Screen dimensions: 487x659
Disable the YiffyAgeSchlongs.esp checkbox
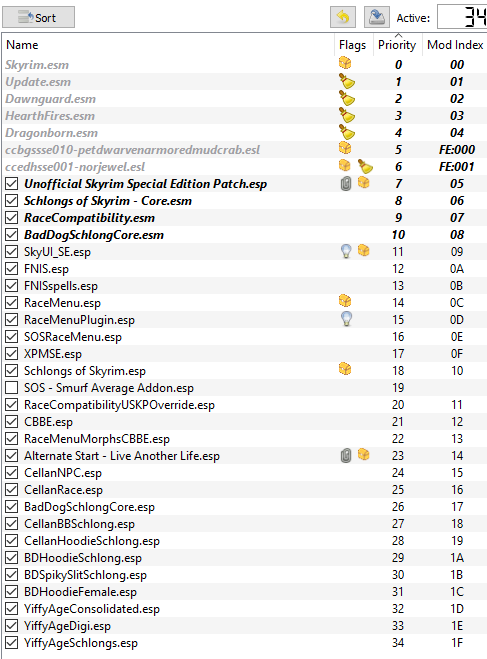(x=12, y=643)
